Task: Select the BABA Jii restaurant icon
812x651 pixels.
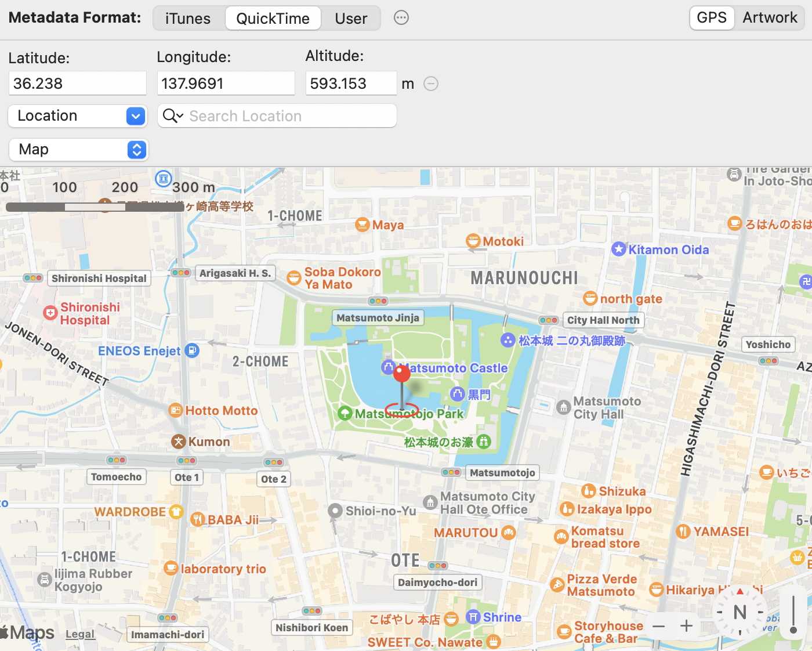Action: pyautogui.click(x=198, y=519)
